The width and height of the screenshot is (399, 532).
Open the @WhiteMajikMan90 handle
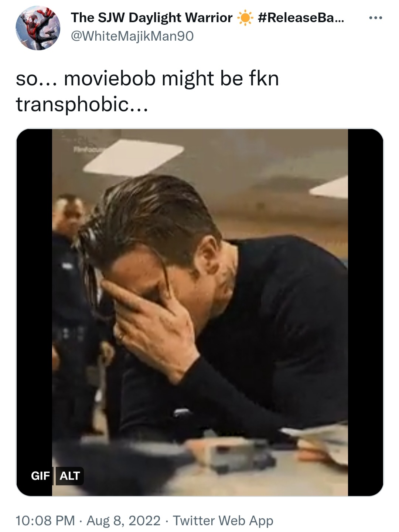pyautogui.click(x=132, y=36)
